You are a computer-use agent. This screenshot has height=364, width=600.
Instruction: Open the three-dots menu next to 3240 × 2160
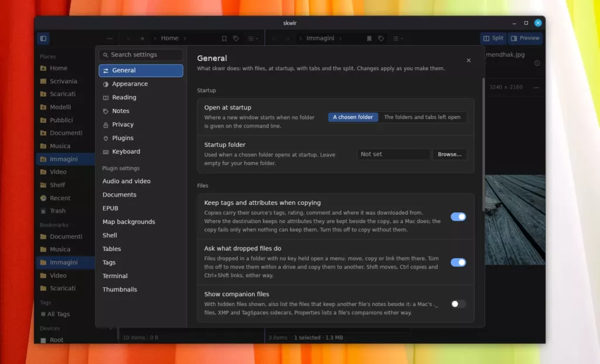(x=537, y=87)
